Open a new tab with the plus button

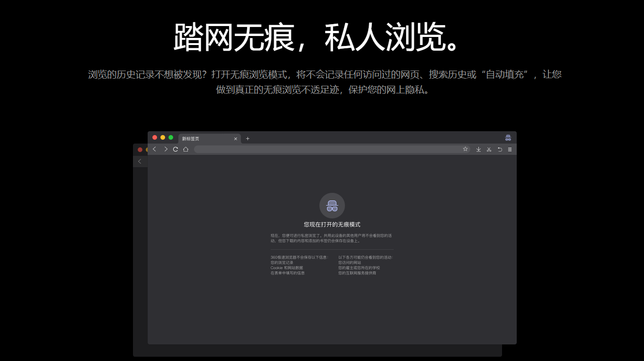click(247, 138)
